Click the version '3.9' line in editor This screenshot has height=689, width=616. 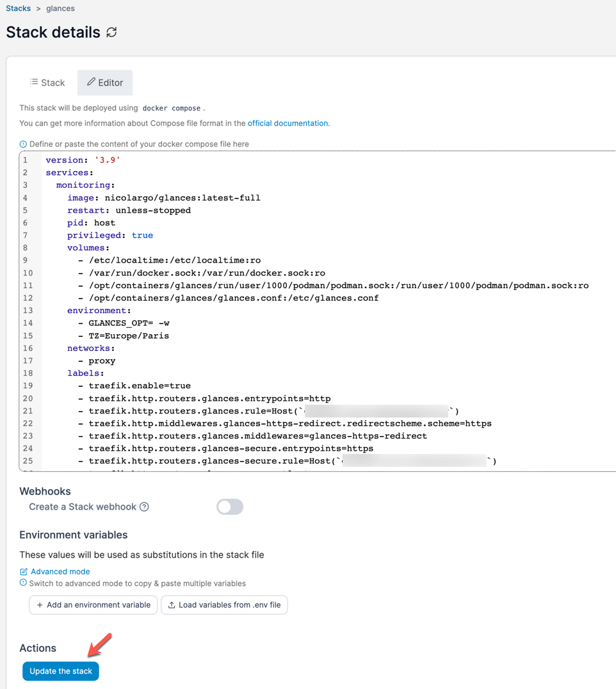[x=83, y=160]
